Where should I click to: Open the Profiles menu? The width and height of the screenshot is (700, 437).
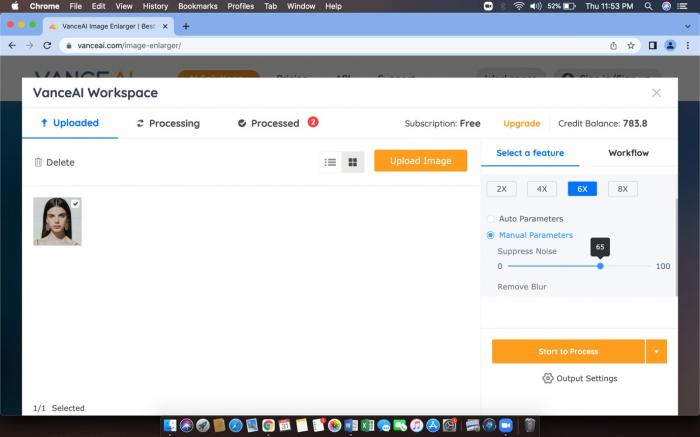pos(241,6)
